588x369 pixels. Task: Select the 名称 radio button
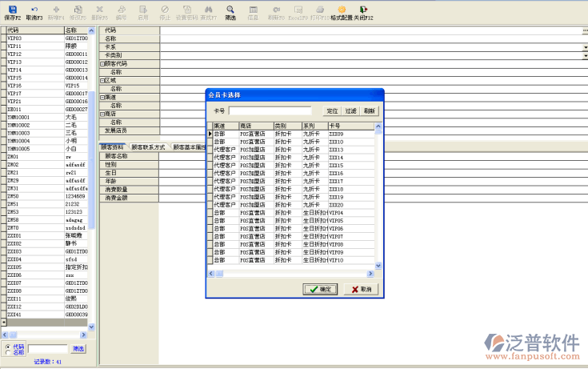pyautogui.click(x=8, y=351)
